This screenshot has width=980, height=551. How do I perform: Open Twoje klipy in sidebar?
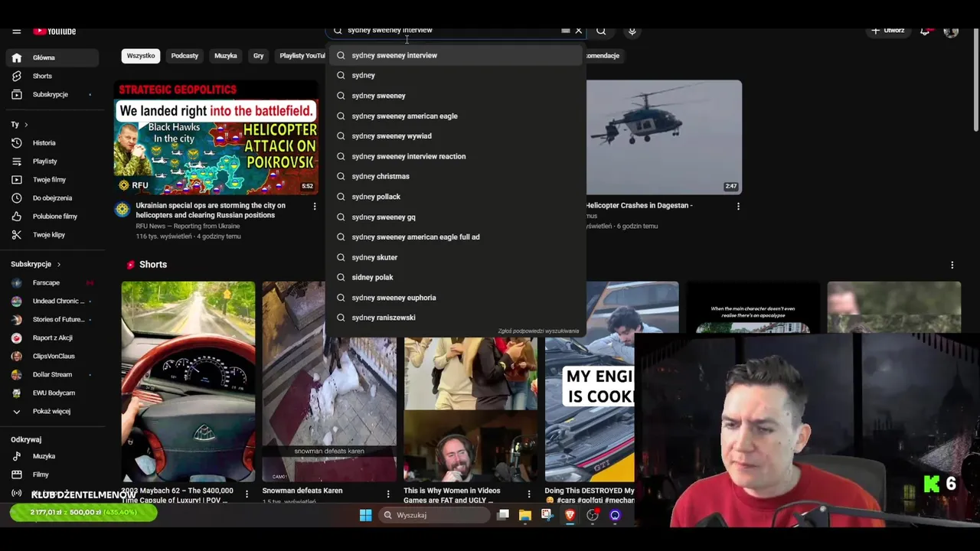tap(52, 234)
